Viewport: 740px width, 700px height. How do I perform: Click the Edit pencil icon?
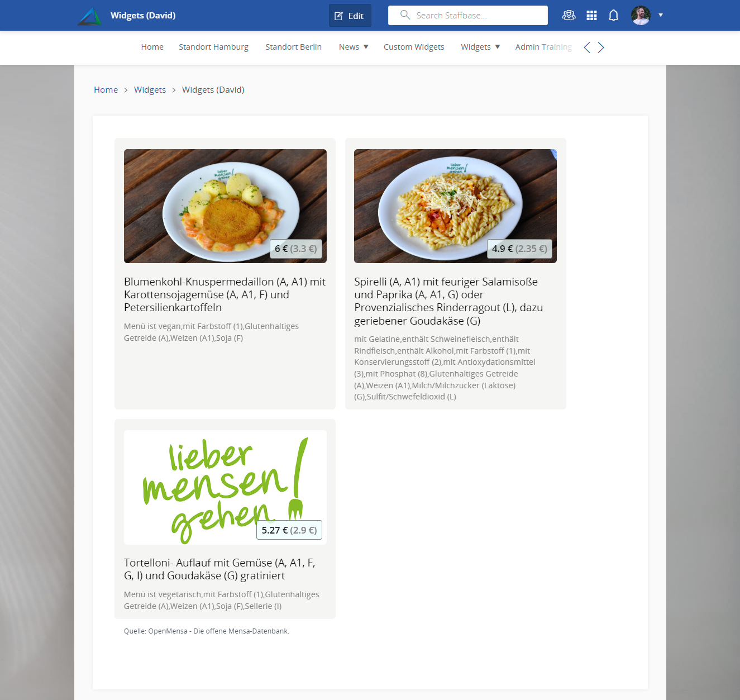click(339, 15)
